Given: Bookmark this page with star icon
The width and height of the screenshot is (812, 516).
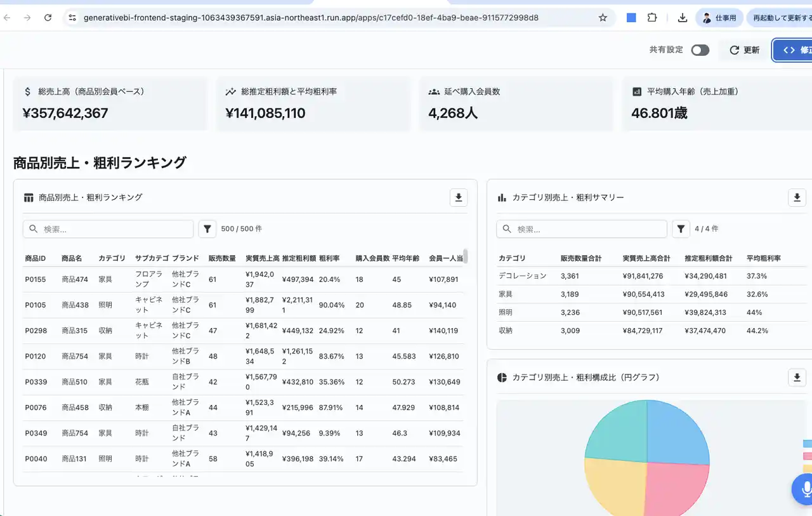Looking at the screenshot, I should tap(603, 18).
